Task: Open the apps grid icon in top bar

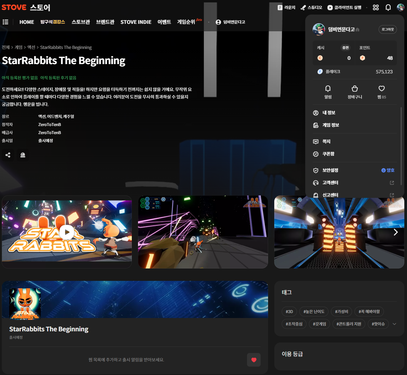Action: (x=376, y=7)
